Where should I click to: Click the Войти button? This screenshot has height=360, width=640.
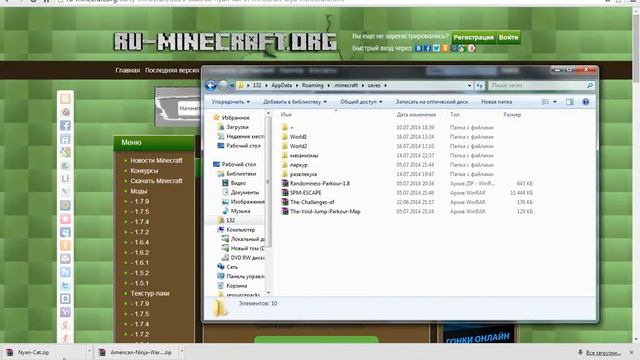tap(509, 37)
